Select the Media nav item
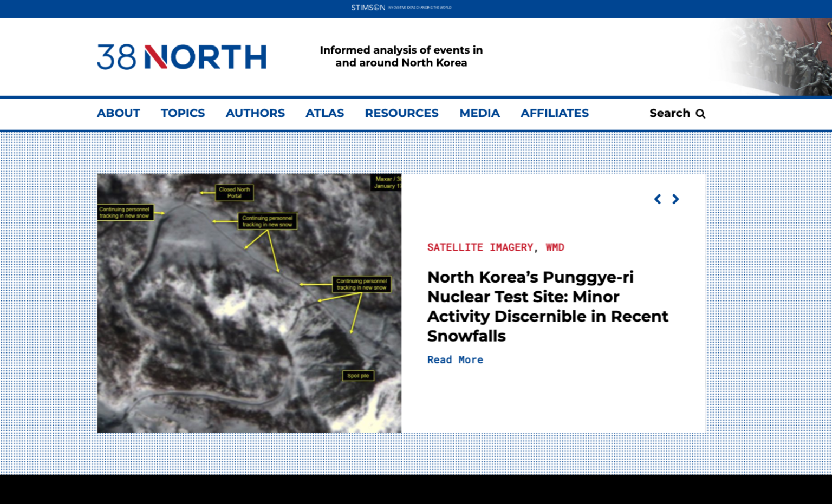 tap(479, 113)
